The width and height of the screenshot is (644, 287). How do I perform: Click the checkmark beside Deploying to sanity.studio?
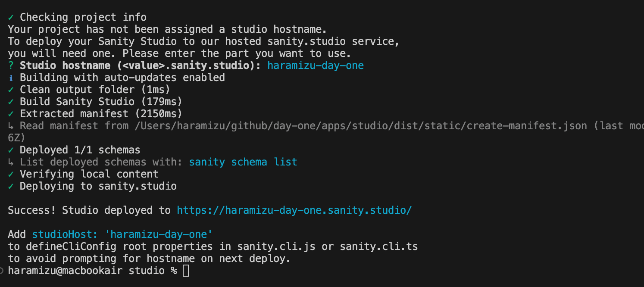tap(11, 186)
